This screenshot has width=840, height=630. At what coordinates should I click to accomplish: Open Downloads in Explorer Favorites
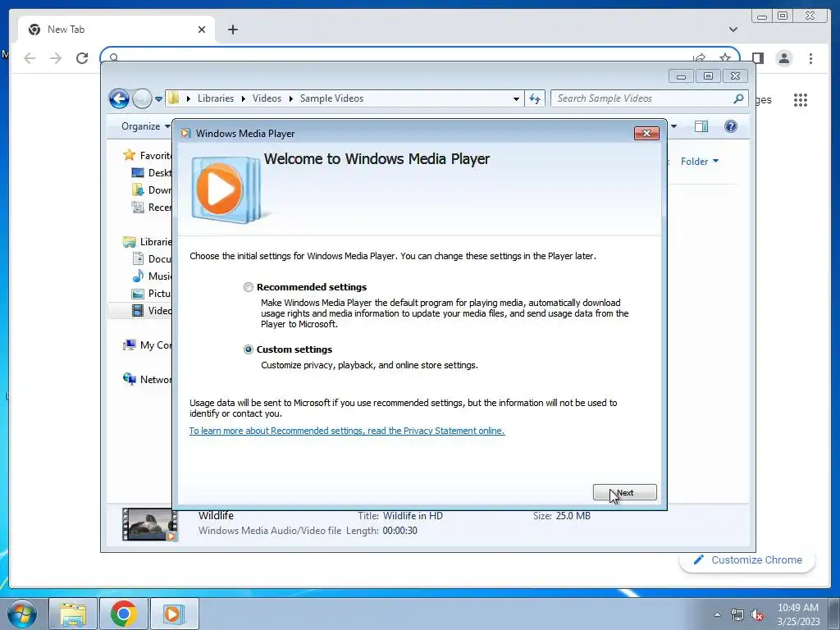tap(152, 189)
